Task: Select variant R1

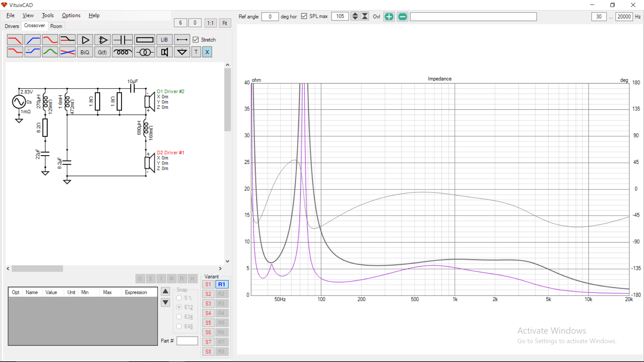Action: (222, 284)
